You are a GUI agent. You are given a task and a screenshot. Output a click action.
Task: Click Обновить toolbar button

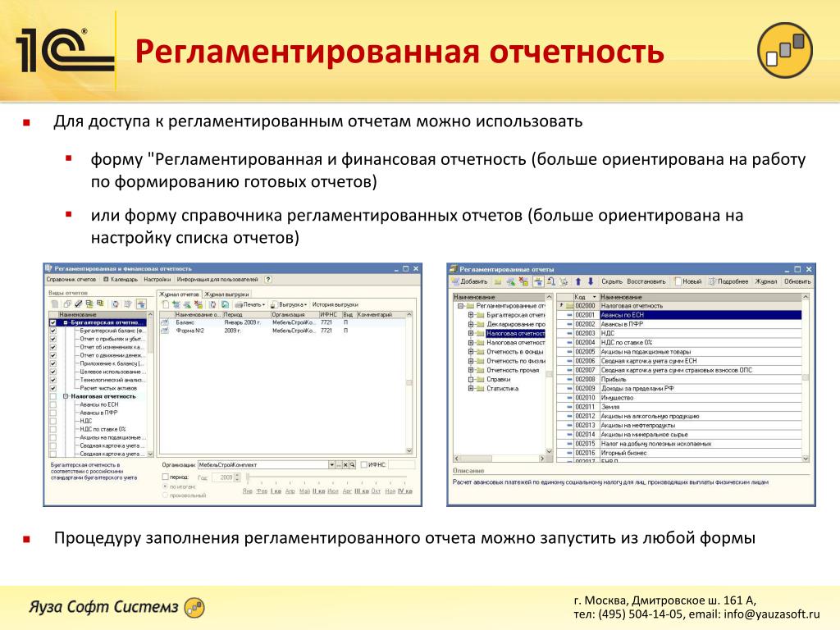pyautogui.click(x=797, y=281)
